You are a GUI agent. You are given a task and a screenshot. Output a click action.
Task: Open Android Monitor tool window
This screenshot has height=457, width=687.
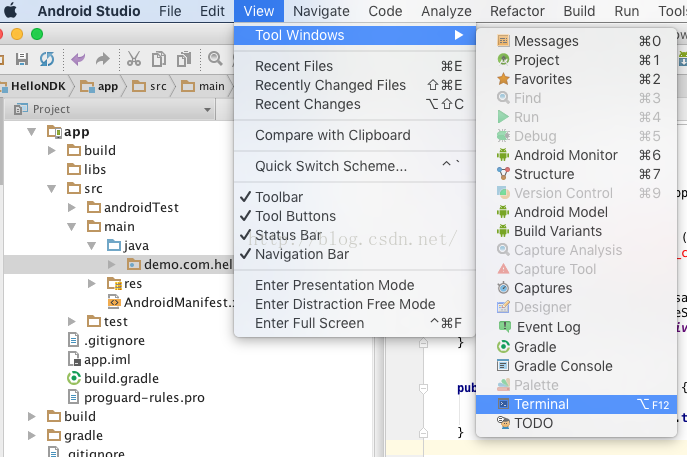click(577, 155)
